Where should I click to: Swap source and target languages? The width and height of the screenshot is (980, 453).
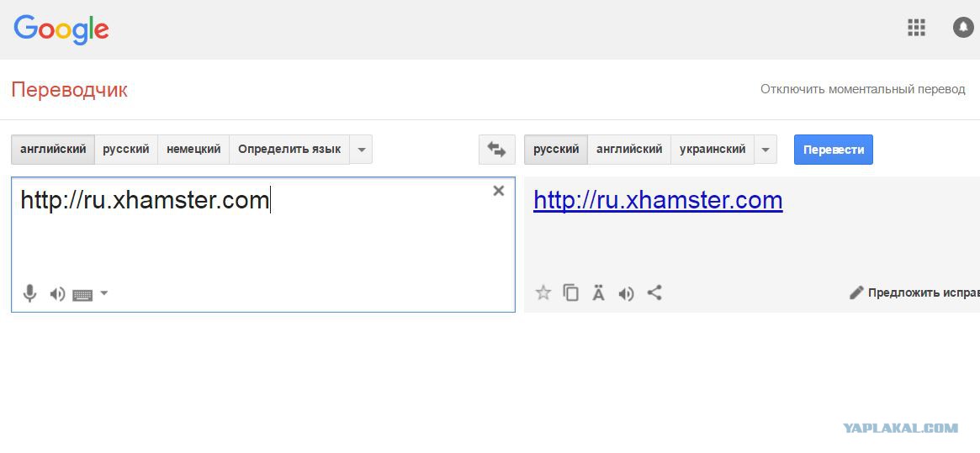[x=496, y=150]
